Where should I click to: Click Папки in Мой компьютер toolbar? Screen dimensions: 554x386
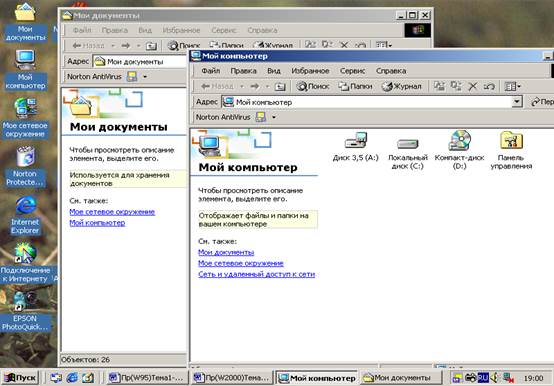(x=355, y=86)
